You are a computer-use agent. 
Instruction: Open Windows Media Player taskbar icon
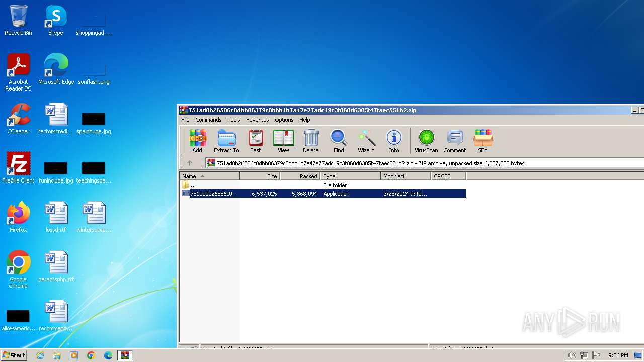(x=74, y=355)
